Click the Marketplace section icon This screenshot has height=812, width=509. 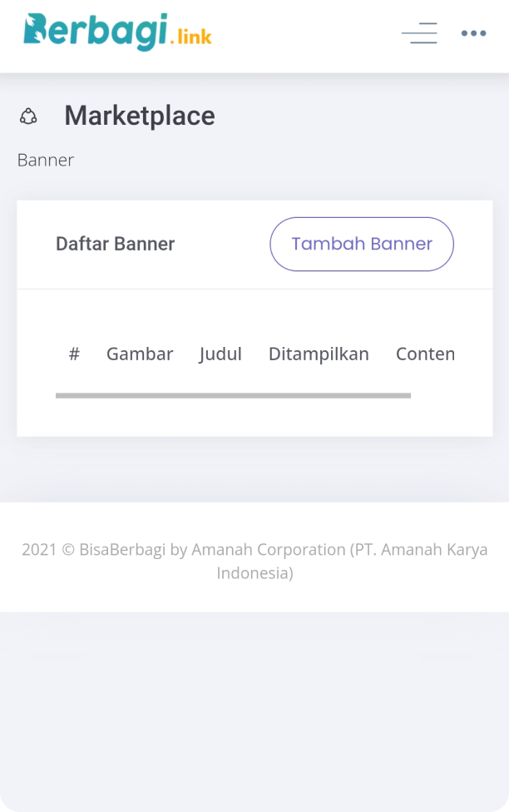[28, 116]
